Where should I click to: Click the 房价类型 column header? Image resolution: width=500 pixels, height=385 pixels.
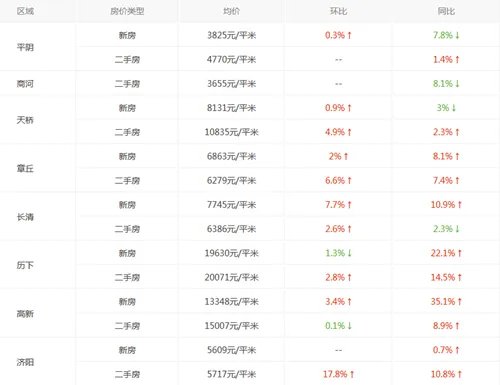pos(127,11)
